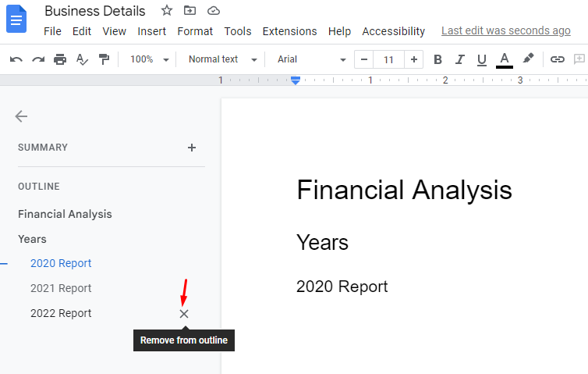Star the Business Details document
The width and height of the screenshot is (588, 374).
tap(167, 10)
